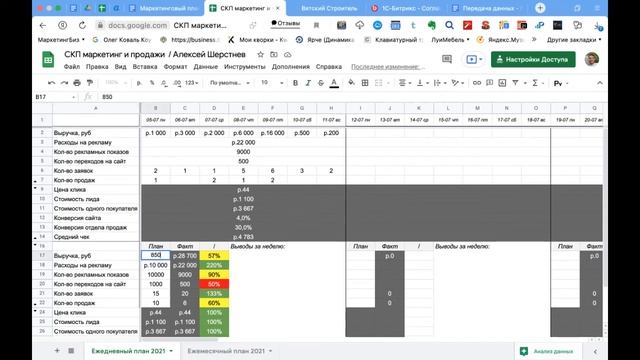Screen dimensions: 640x360
Task: Apply strikethrough formatting
Action: [321, 83]
